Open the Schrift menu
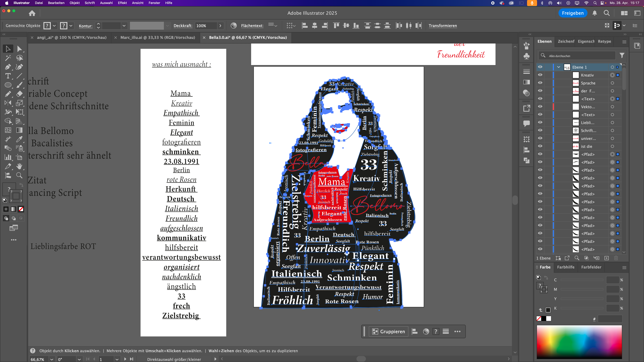Image resolution: width=644 pixels, height=362 pixels. point(90,3)
